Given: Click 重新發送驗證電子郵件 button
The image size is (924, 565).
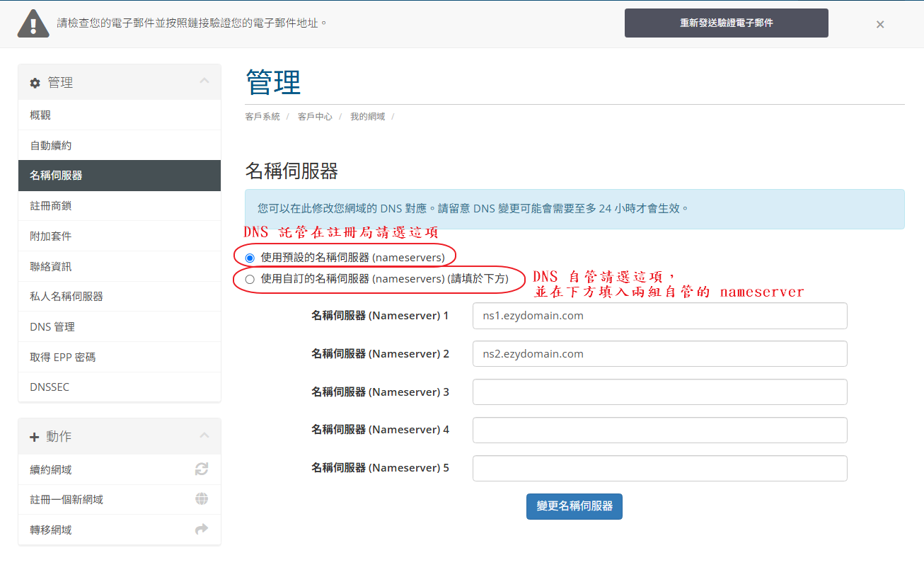Looking at the screenshot, I should tap(726, 23).
